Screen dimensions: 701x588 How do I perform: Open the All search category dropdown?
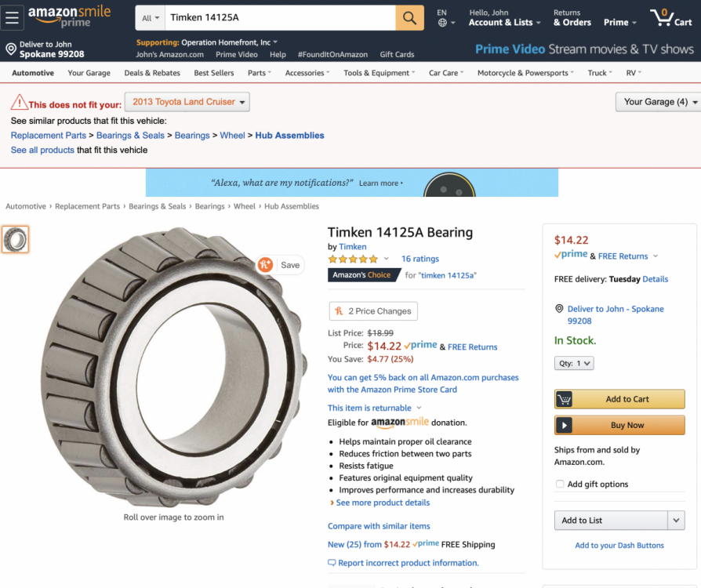coord(150,17)
